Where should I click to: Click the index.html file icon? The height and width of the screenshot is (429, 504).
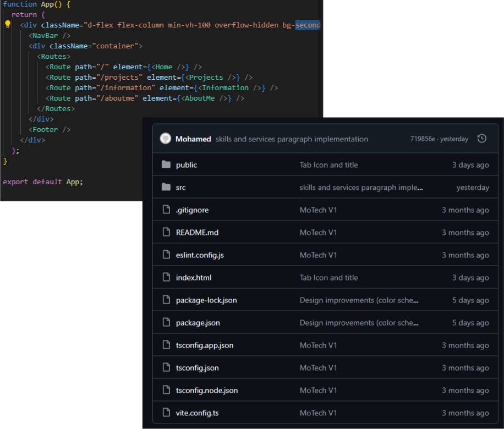166,277
